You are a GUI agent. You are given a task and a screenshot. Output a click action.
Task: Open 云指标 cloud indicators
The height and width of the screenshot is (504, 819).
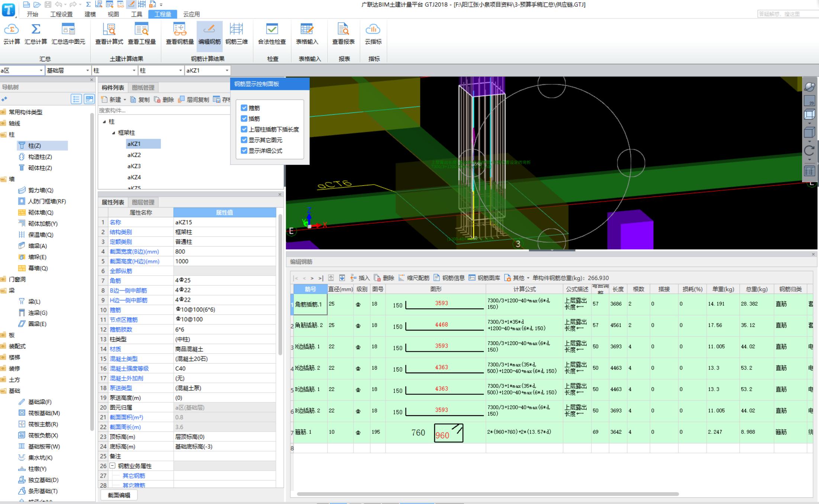tap(373, 34)
